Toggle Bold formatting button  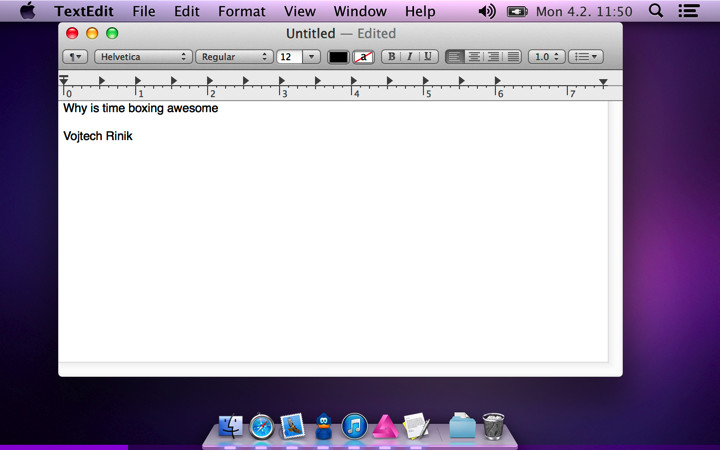click(x=391, y=56)
